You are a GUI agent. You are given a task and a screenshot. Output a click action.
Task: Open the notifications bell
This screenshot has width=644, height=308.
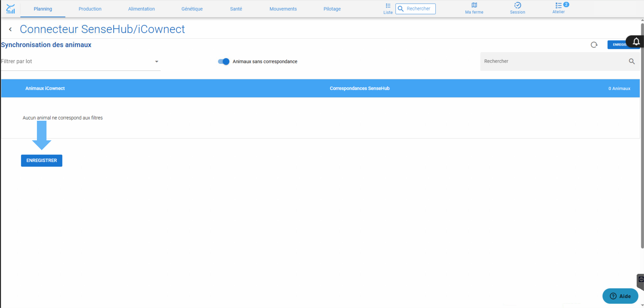pos(636,42)
